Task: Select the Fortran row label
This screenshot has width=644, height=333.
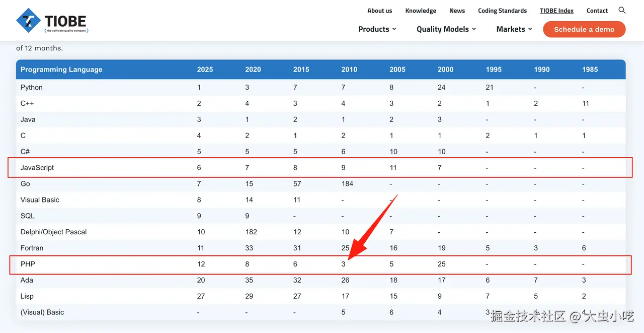Action: [32, 248]
